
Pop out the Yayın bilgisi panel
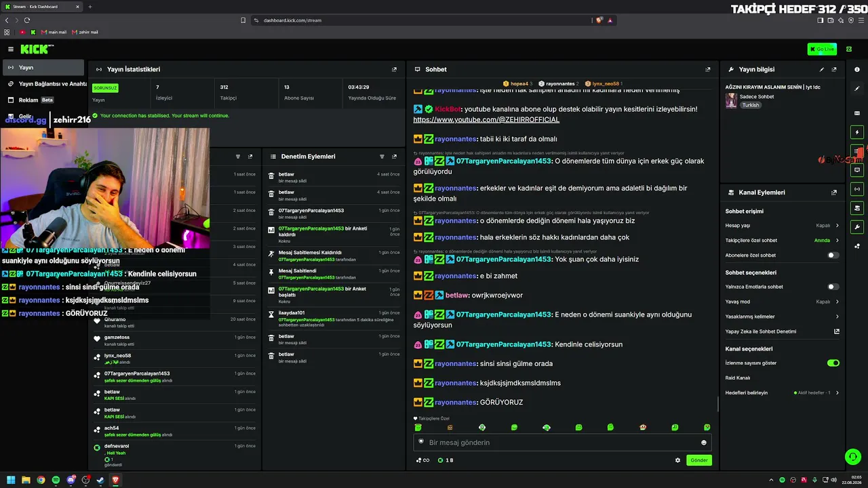coord(834,69)
